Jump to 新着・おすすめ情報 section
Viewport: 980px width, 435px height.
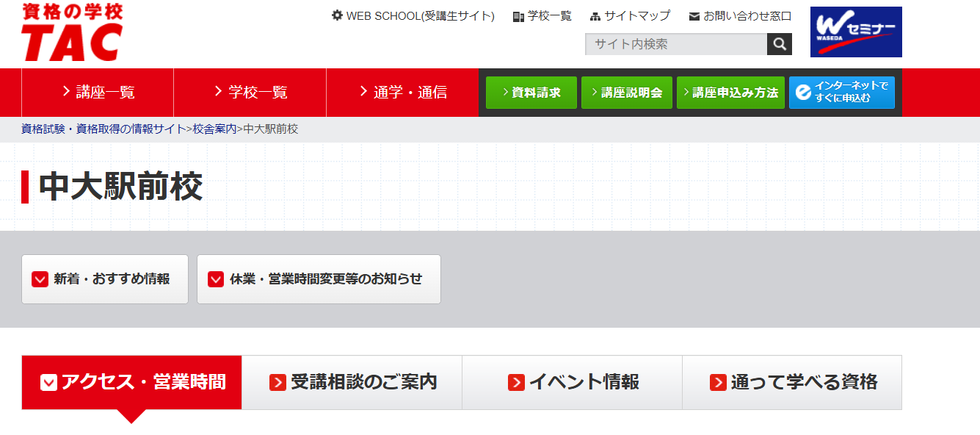[x=105, y=279]
